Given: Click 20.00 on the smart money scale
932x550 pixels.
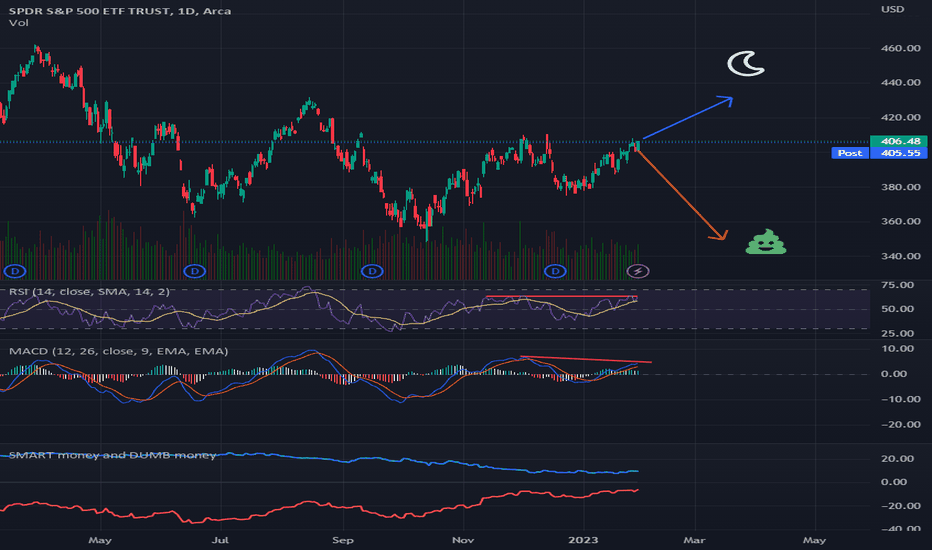Looking at the screenshot, I should [x=898, y=458].
